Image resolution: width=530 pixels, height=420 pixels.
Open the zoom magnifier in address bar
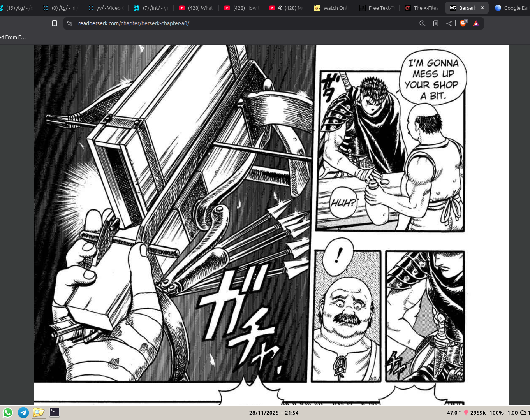point(423,23)
